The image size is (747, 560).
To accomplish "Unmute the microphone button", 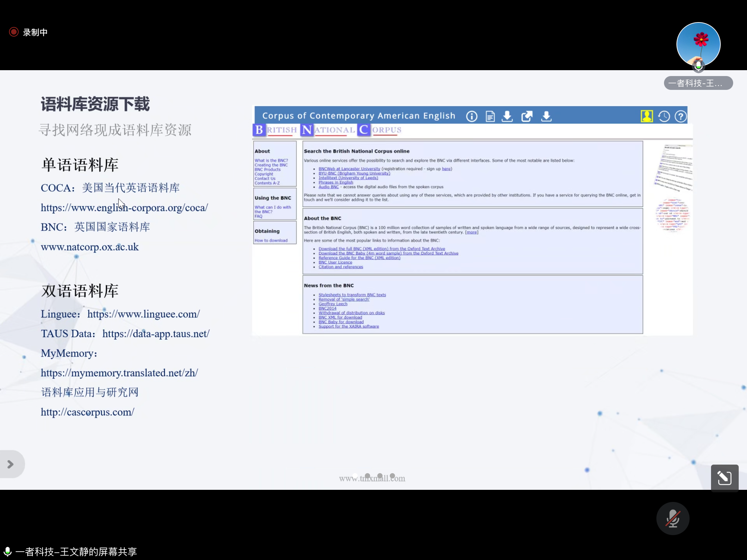I will [673, 519].
